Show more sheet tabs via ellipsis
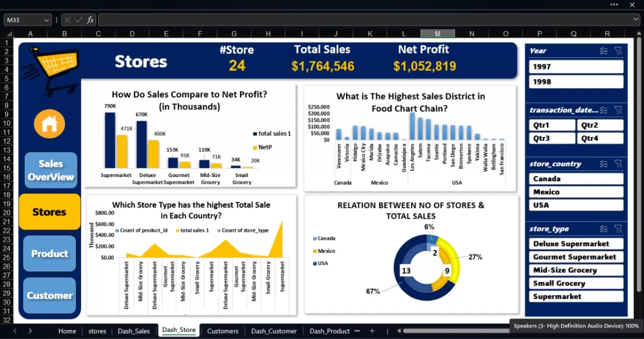Image resolution: width=644 pixels, height=339 pixels. (x=357, y=331)
